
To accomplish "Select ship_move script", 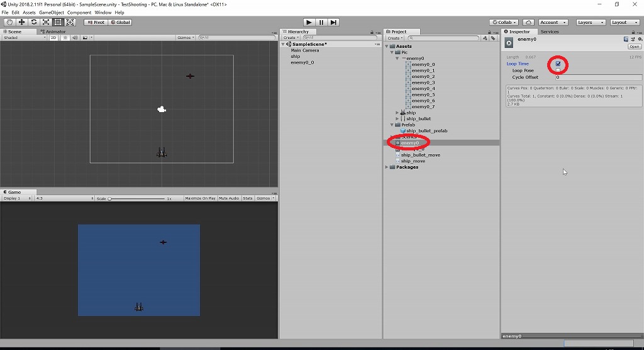I will coord(413,161).
